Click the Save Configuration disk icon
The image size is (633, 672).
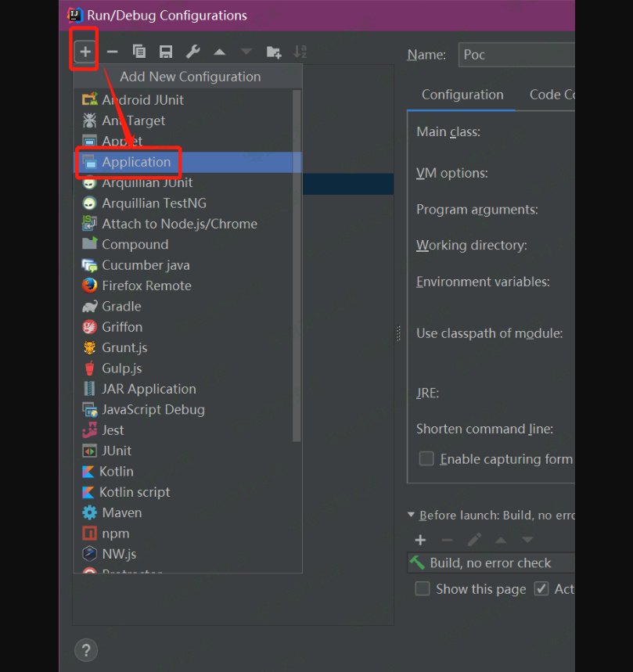[x=166, y=52]
